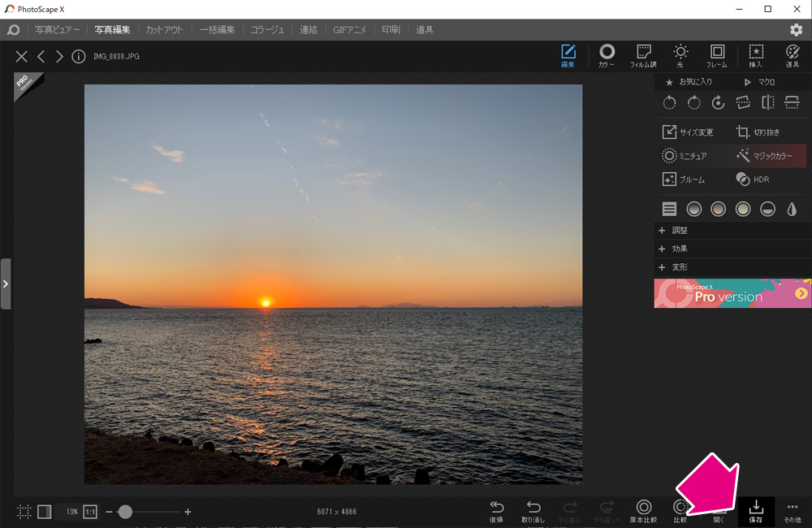Show image info for IMG_8838.JPG
Image resolution: width=812 pixels, height=528 pixels.
pyautogui.click(x=78, y=56)
